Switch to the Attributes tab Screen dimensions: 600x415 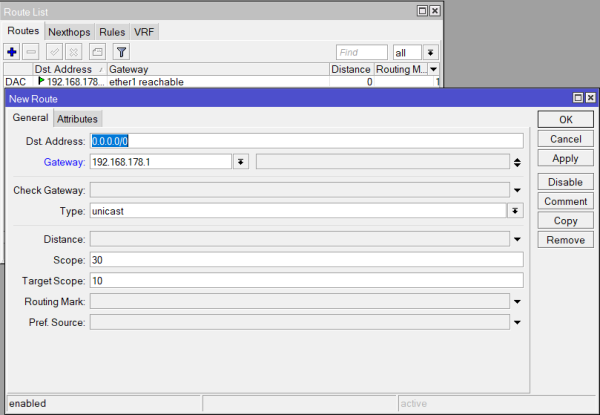click(x=77, y=119)
